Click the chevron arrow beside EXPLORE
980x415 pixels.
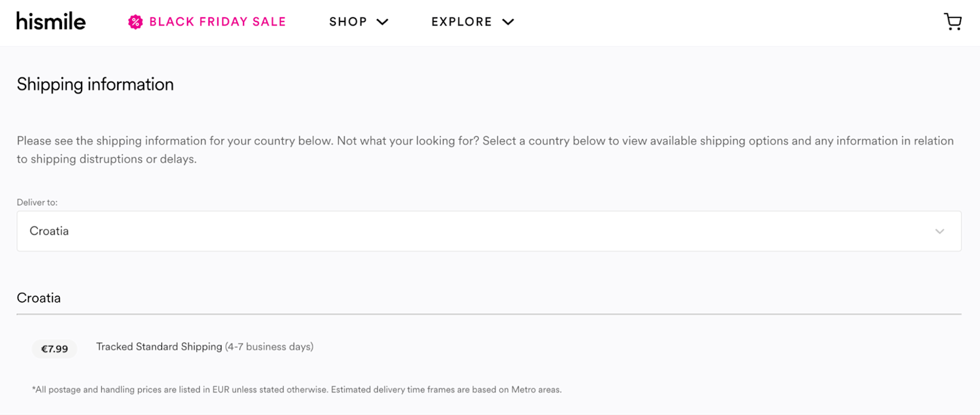point(508,22)
